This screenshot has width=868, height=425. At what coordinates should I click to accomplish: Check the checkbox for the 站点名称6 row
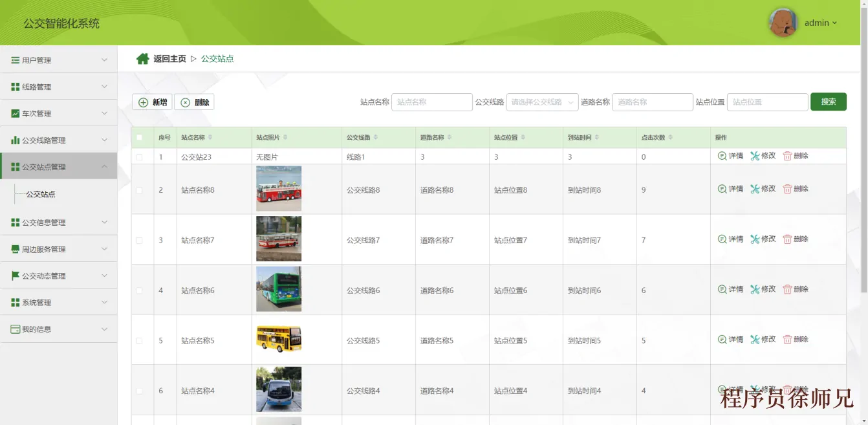coord(139,290)
